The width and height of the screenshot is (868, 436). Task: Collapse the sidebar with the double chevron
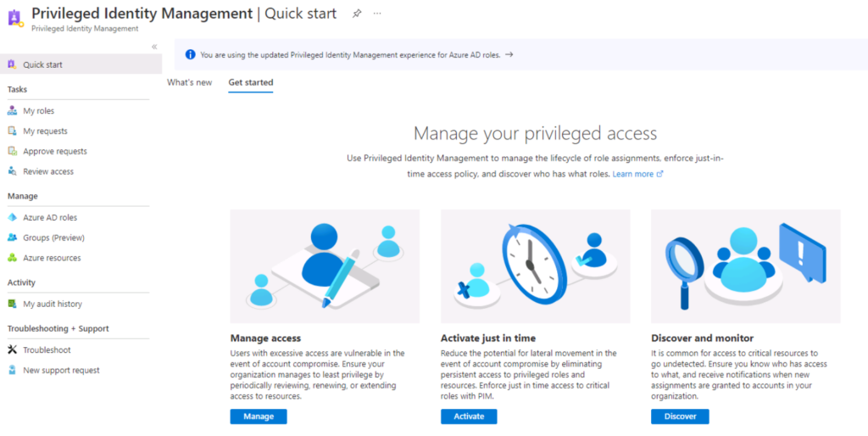[x=154, y=47]
